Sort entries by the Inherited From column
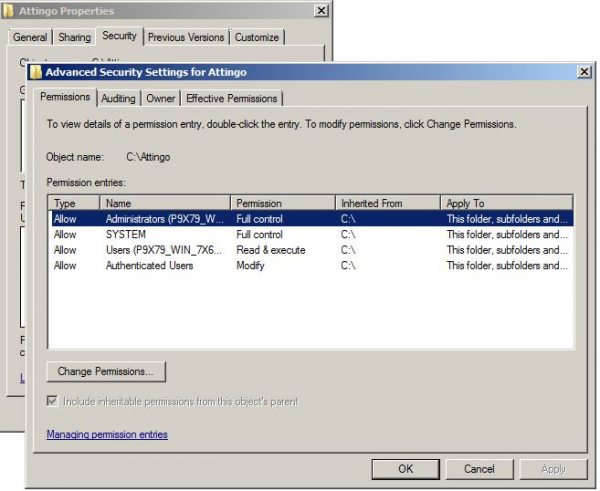The image size is (600, 491). point(387,203)
